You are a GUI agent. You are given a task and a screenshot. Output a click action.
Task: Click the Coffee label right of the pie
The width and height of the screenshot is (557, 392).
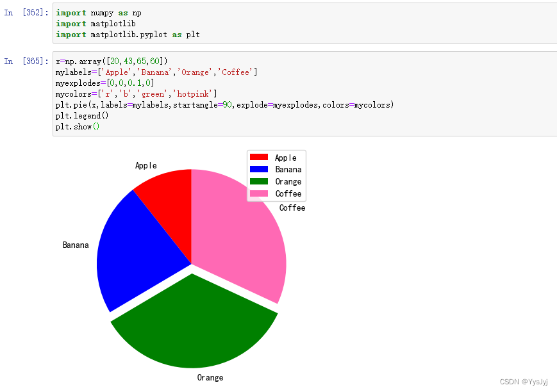click(x=292, y=208)
